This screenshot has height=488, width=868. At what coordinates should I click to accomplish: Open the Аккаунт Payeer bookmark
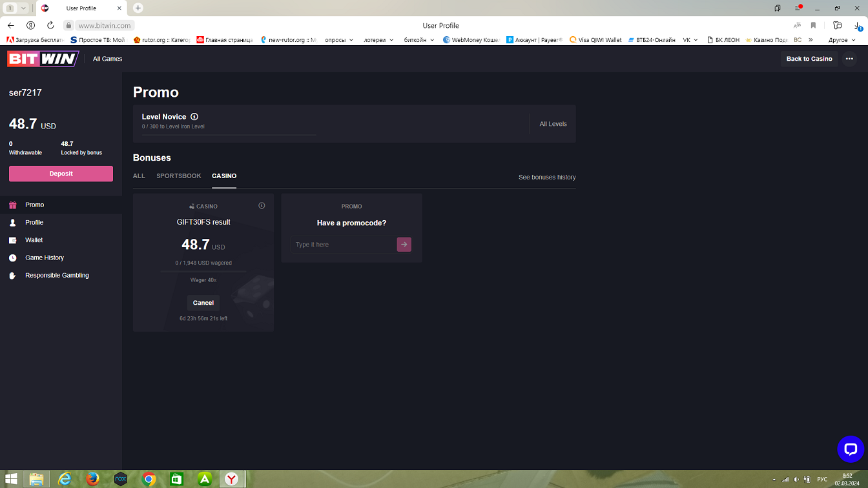point(534,40)
